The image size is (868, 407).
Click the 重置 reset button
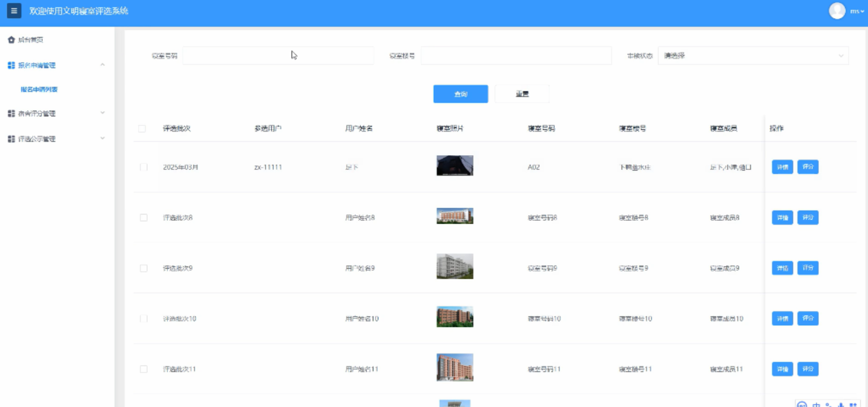click(522, 94)
